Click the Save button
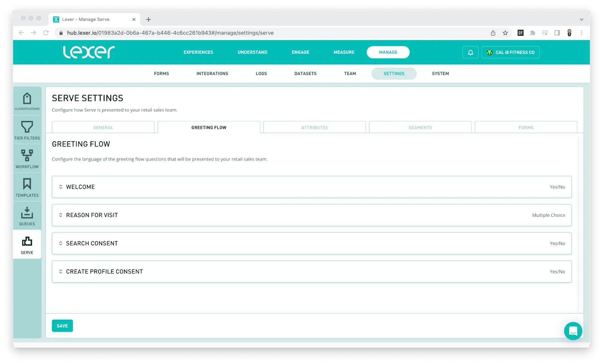This screenshot has width=603, height=364. pyautogui.click(x=62, y=326)
